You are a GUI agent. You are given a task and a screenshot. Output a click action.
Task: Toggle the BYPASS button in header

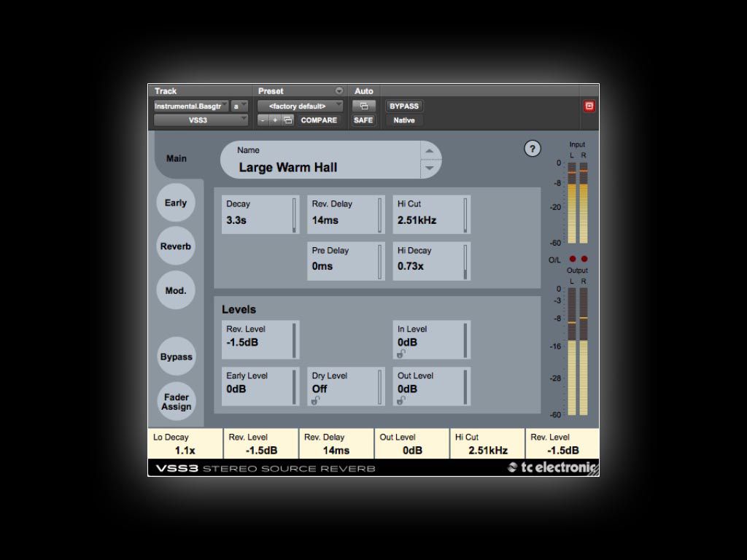click(404, 106)
